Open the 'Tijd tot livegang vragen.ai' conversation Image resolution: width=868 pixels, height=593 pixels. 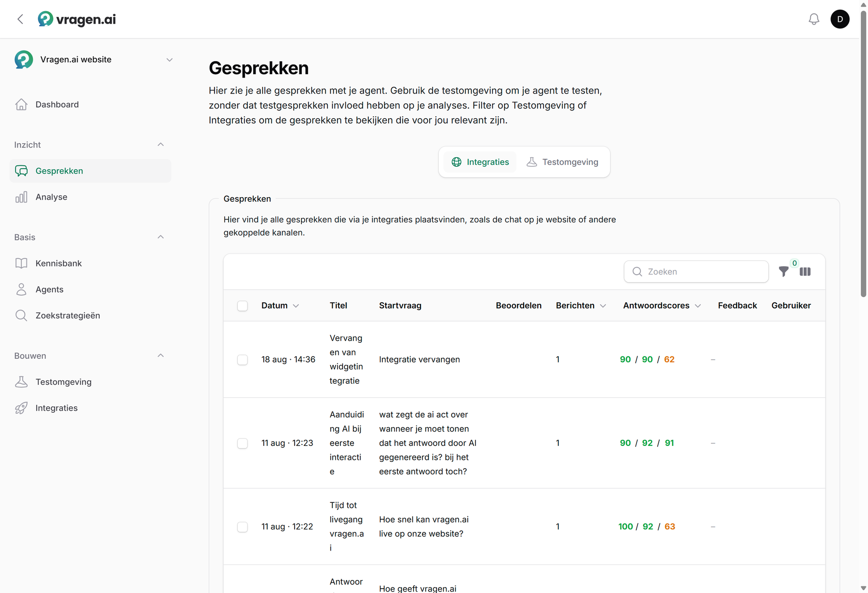click(x=347, y=526)
